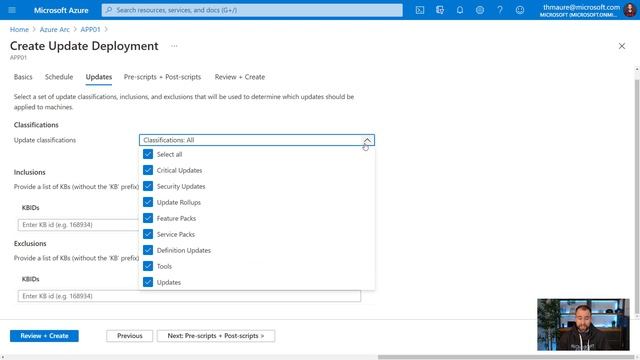The height and width of the screenshot is (360, 640).
Task: Click the vertical scrollbar up arrow
Action: coord(637,70)
